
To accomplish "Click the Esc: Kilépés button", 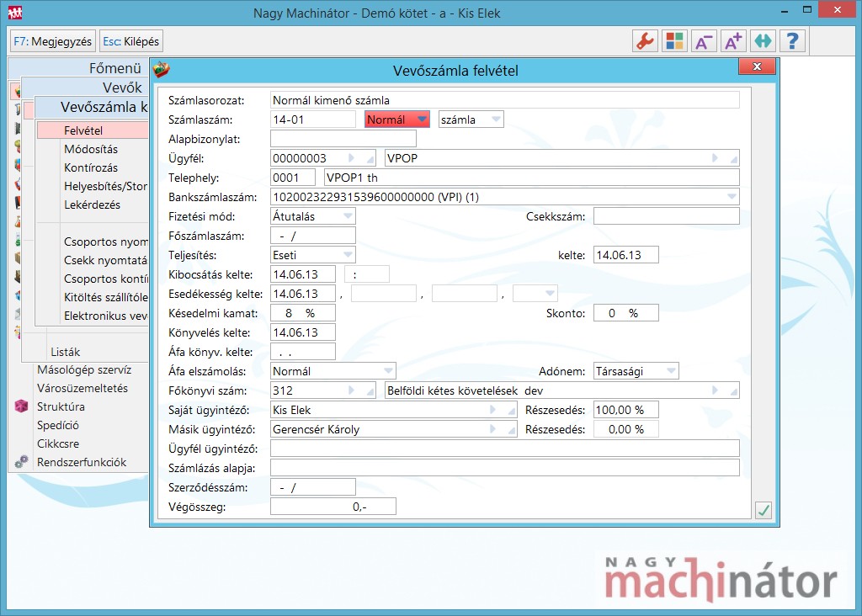I will (130, 40).
